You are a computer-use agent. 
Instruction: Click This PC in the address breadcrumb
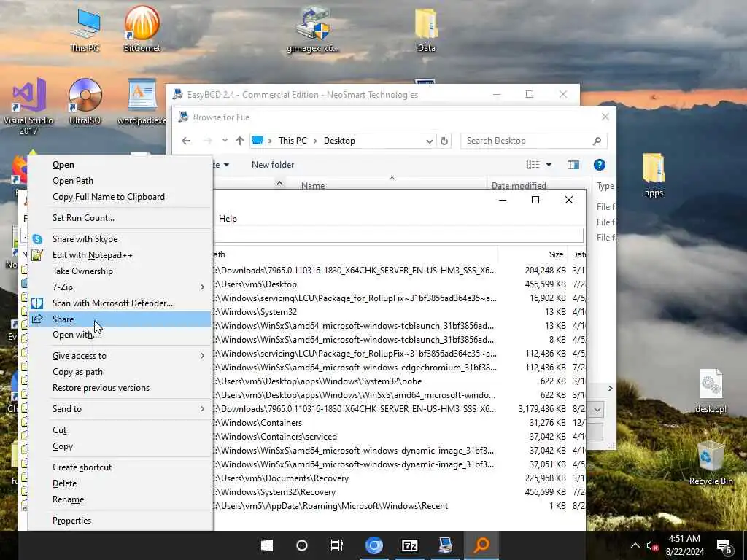tap(293, 141)
